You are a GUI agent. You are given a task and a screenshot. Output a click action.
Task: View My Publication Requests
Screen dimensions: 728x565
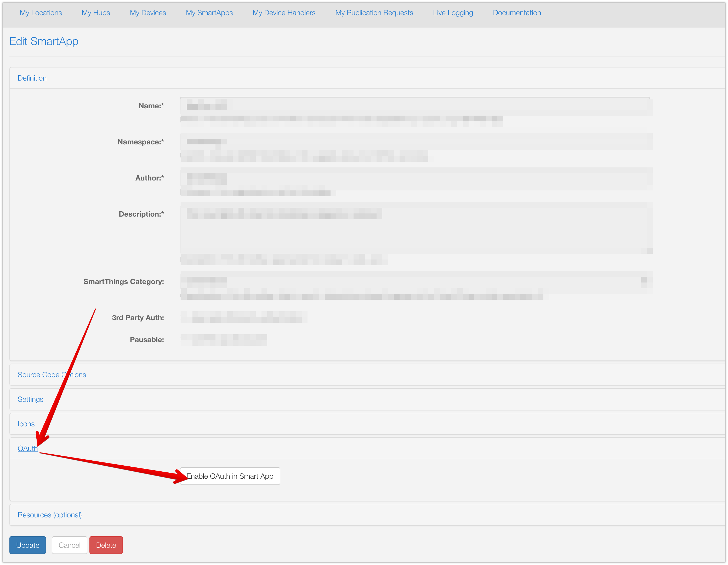(374, 13)
